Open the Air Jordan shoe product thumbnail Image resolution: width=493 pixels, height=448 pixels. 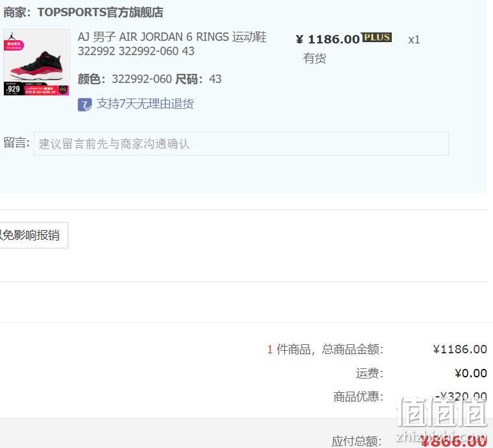point(36,62)
